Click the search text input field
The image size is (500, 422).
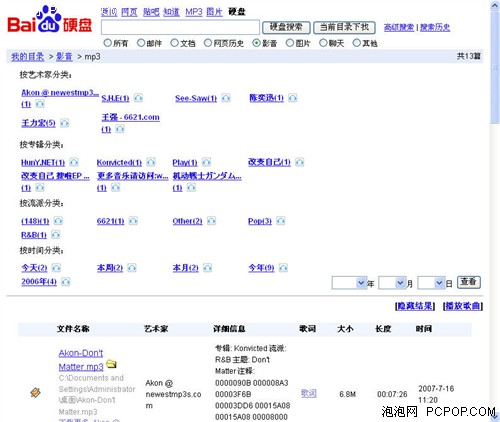(180, 27)
